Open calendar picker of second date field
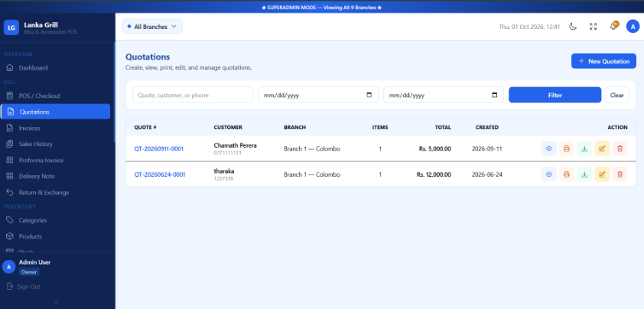The height and width of the screenshot is (309, 644). [495, 95]
